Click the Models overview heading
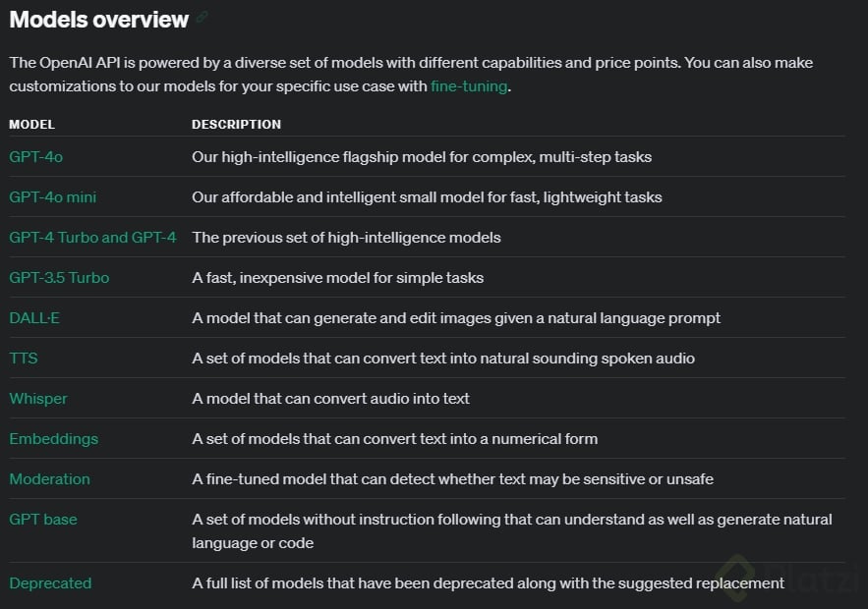Viewport: 868px width, 609px height. 99,19
